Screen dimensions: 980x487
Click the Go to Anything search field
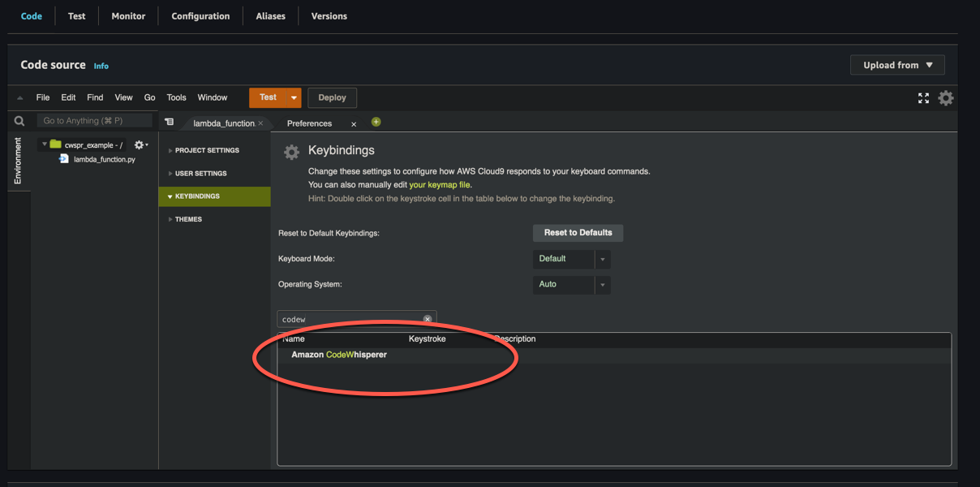[93, 119]
